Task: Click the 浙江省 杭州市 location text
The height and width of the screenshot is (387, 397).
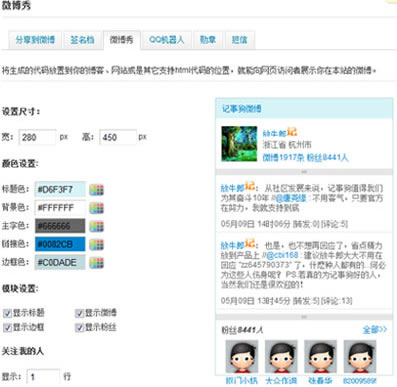Action: click(287, 145)
